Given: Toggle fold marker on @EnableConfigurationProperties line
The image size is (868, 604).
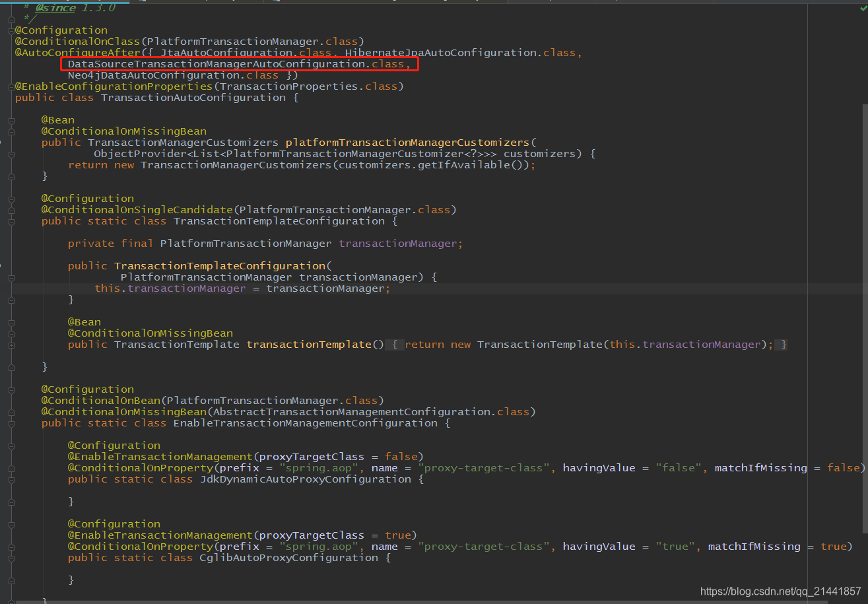Looking at the screenshot, I should coord(11,86).
